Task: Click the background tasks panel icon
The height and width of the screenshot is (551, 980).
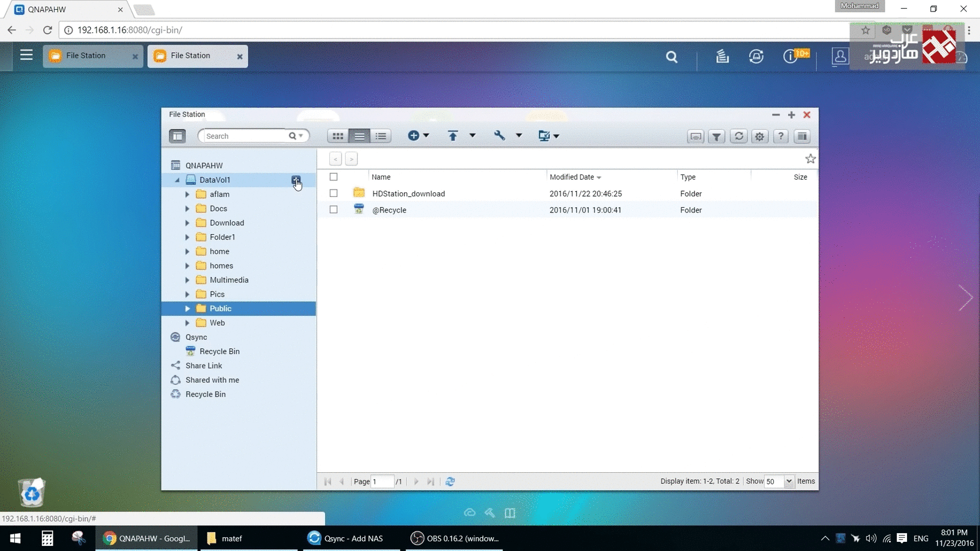Action: pos(802,137)
